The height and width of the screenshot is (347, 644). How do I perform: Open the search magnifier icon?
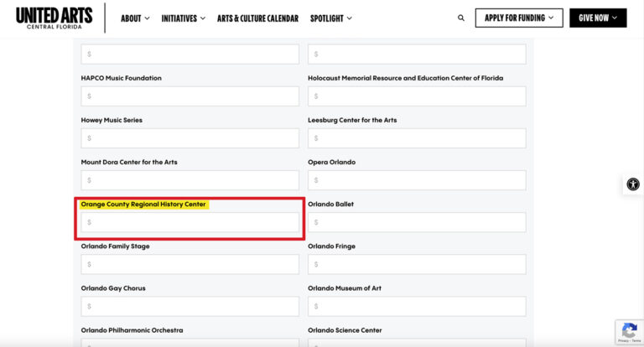click(461, 18)
